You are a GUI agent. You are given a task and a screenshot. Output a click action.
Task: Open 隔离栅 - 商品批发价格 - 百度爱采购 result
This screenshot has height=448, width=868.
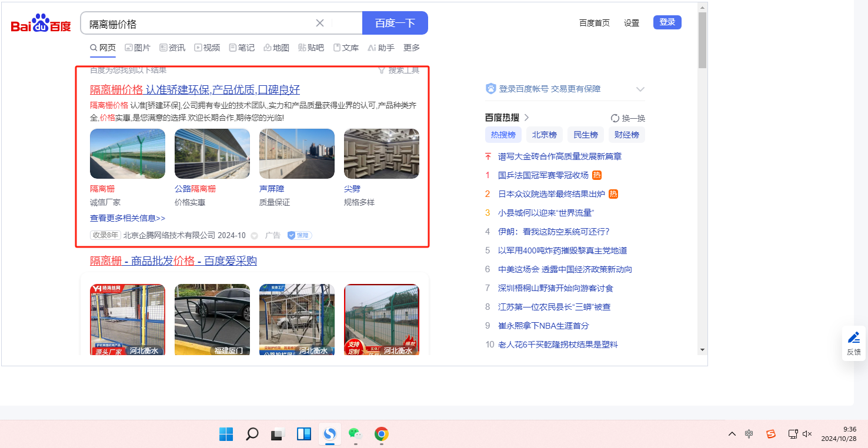173,260
